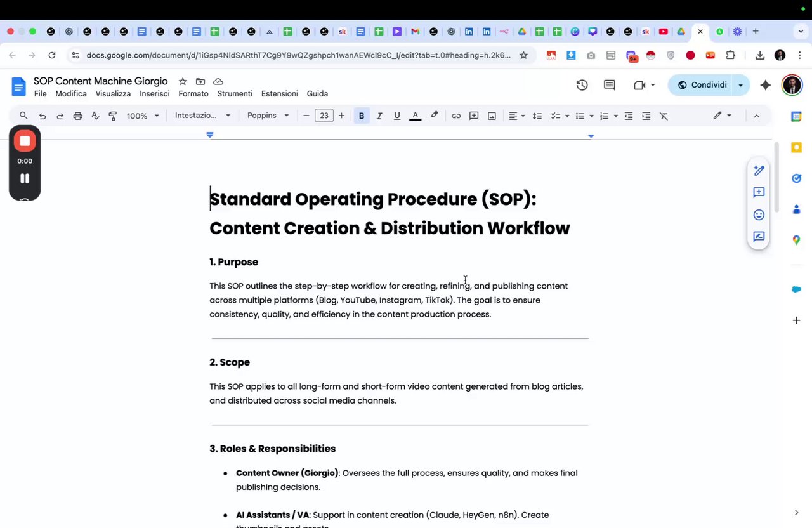Increase indent of the paragraph
812x528 pixels.
coord(646,115)
